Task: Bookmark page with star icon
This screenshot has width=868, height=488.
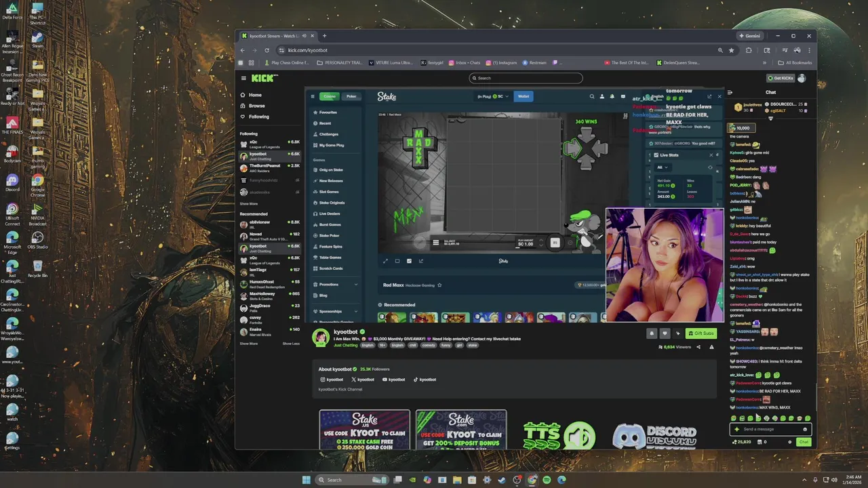Action: [731, 50]
